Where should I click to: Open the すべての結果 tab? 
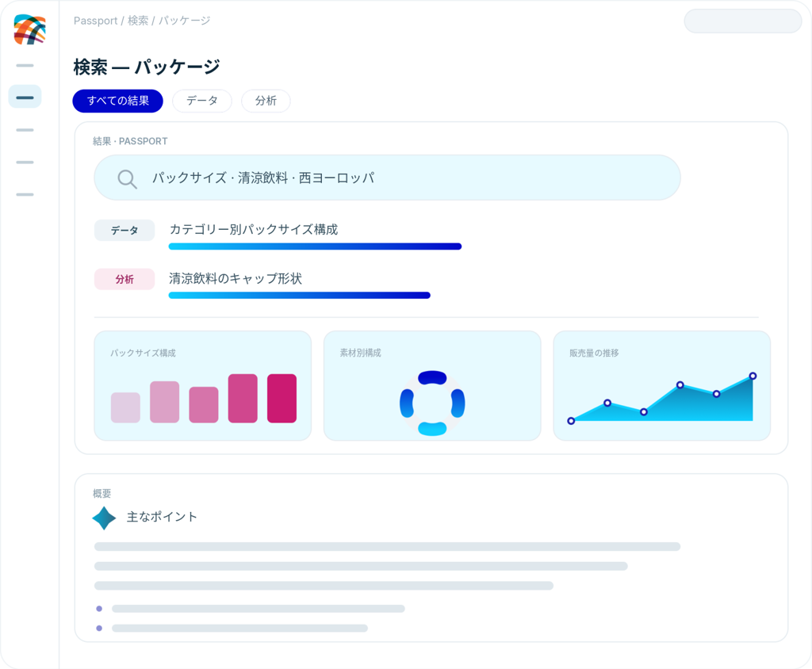tap(117, 101)
